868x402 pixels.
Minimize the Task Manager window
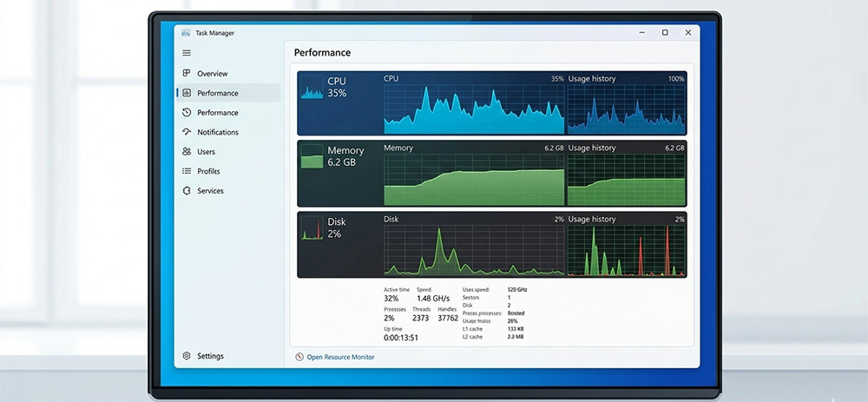(x=642, y=33)
